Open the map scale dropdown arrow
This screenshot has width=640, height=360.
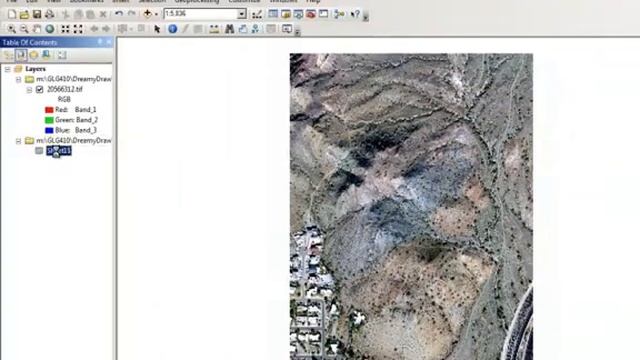coord(242,14)
